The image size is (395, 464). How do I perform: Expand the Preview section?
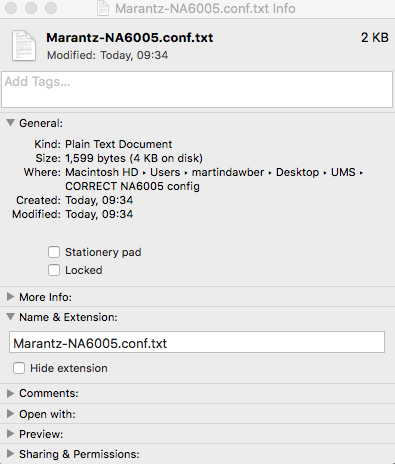coord(10,434)
